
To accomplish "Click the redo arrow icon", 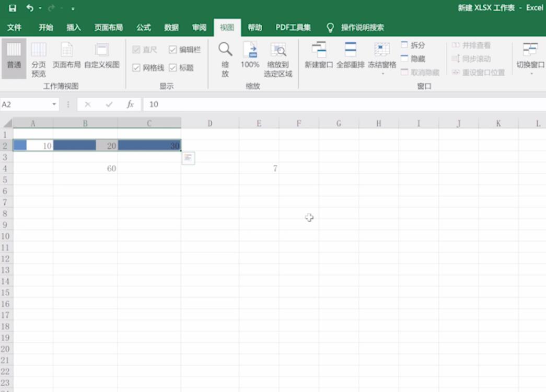I will click(52, 8).
